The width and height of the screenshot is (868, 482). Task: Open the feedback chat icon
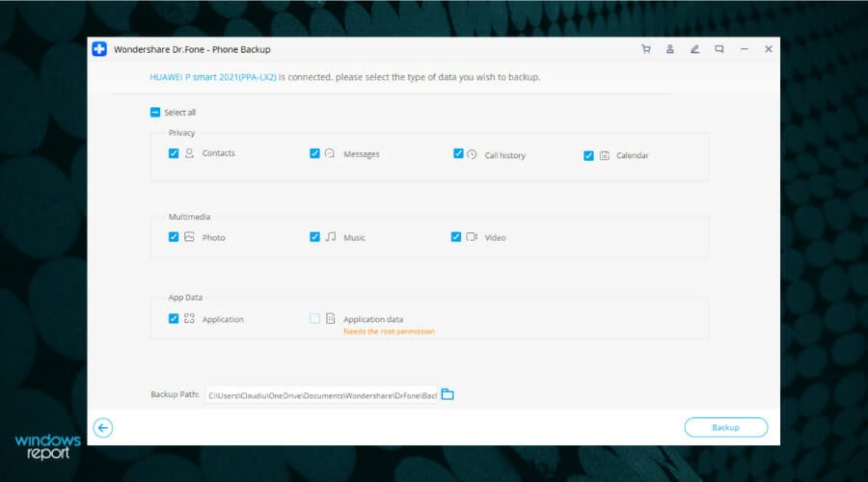pyautogui.click(x=719, y=49)
